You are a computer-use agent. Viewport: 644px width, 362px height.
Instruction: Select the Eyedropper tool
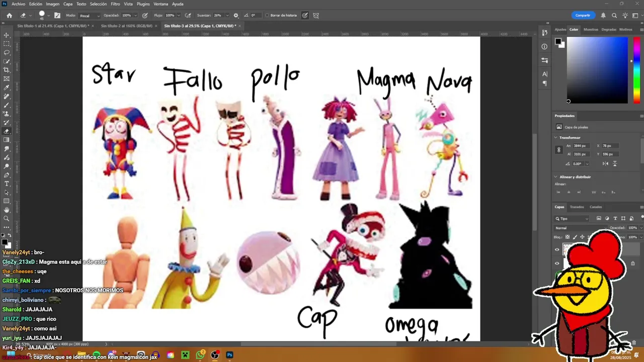click(x=7, y=87)
